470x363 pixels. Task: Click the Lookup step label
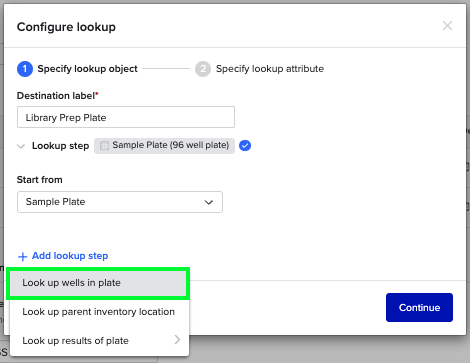[x=60, y=146]
